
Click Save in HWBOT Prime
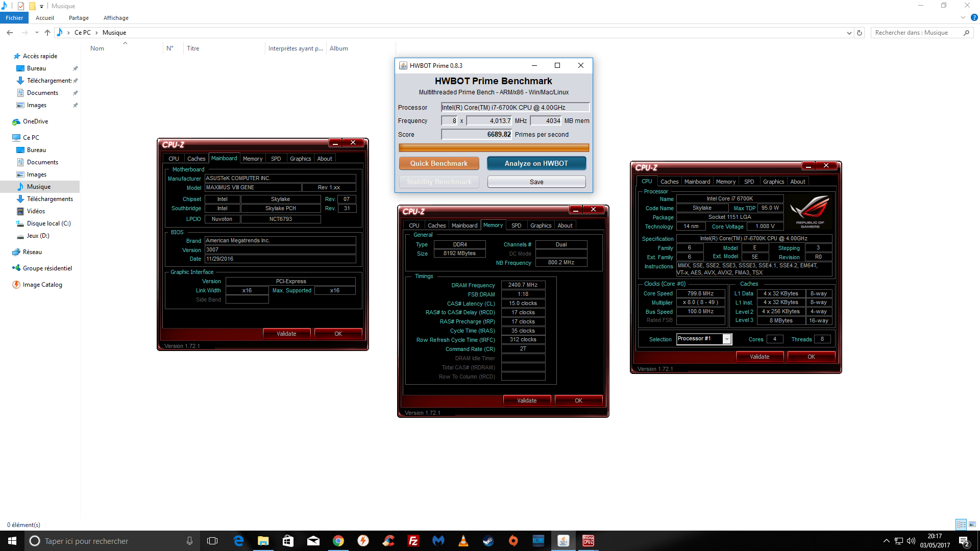(x=536, y=182)
